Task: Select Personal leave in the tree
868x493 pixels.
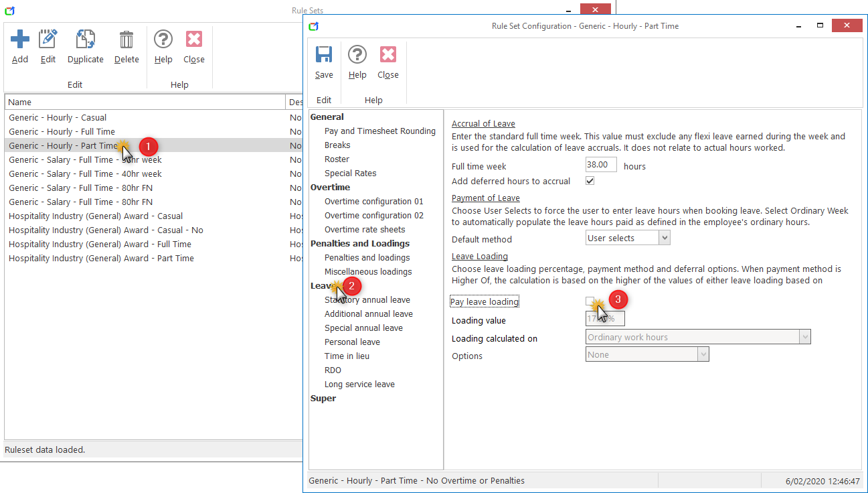Action: click(x=352, y=342)
